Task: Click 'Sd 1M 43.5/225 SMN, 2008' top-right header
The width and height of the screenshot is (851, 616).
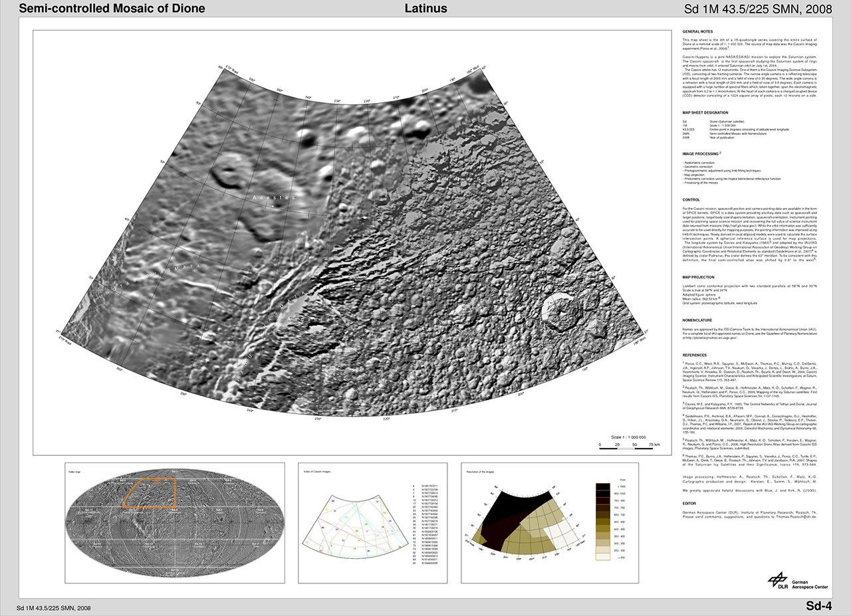Action: coord(757,9)
